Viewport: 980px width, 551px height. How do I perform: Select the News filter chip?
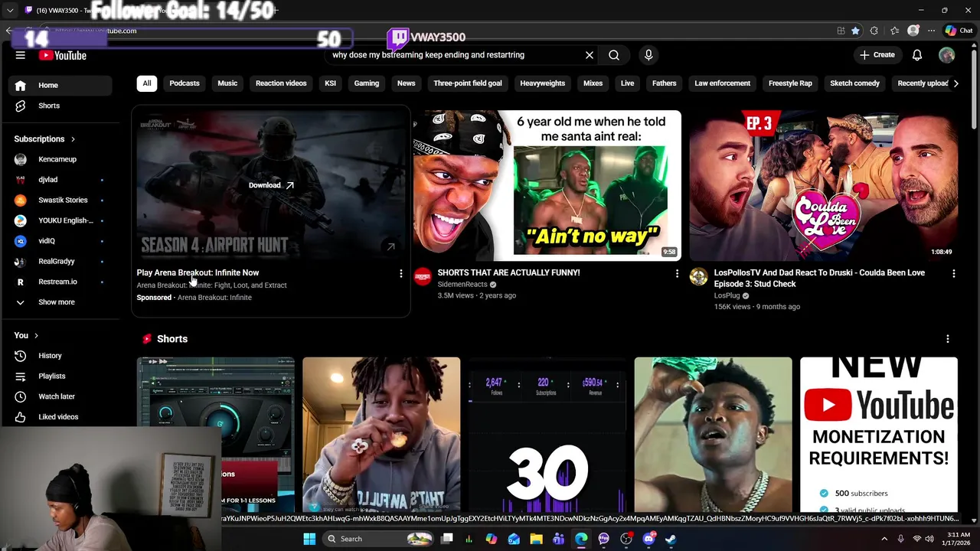[406, 83]
